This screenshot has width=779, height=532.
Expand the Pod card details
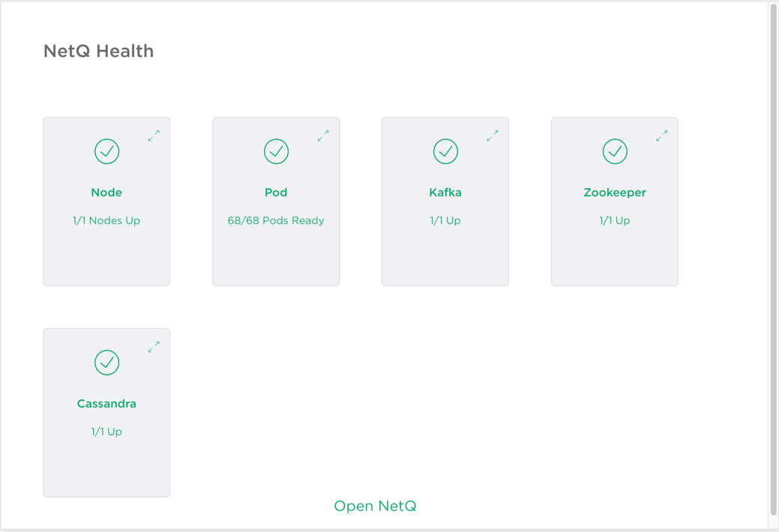click(x=323, y=136)
